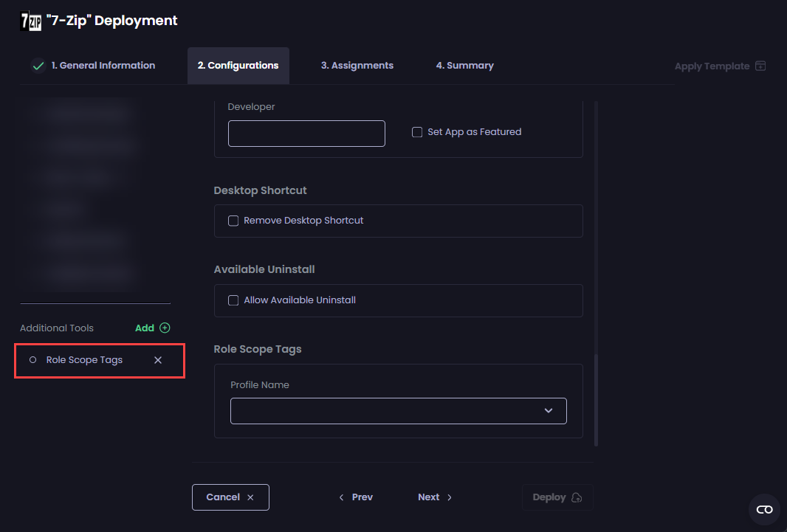Viewport: 787px width, 532px height.
Task: Remove Role Scope Tags using its X icon
Action: pos(157,359)
